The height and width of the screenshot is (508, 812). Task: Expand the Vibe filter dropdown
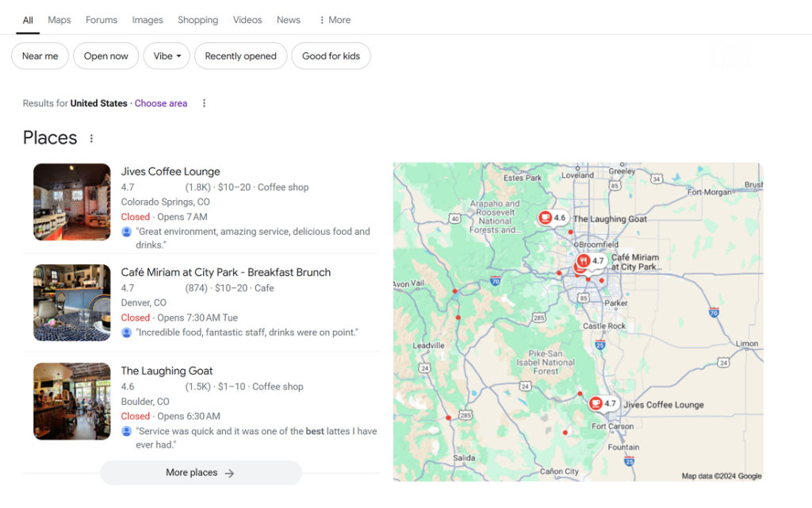[167, 56]
